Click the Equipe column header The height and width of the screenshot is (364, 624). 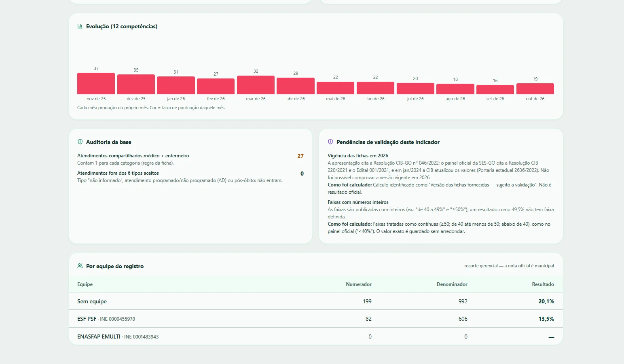[85, 284]
